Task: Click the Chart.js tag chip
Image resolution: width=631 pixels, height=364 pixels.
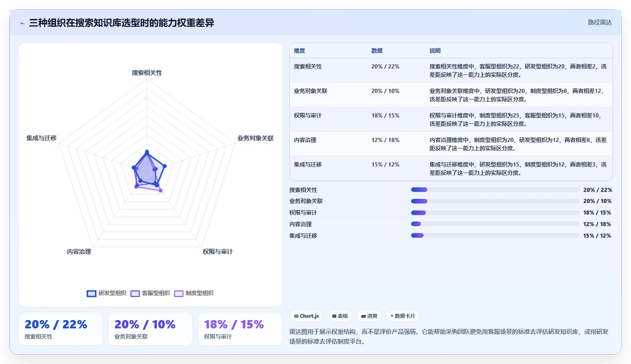Action: [x=306, y=316]
